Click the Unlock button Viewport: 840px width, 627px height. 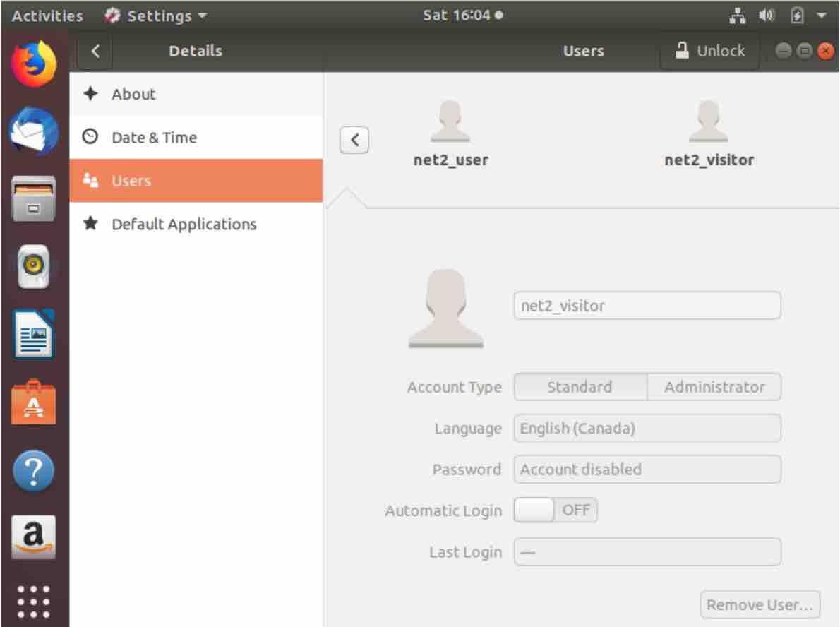708,50
